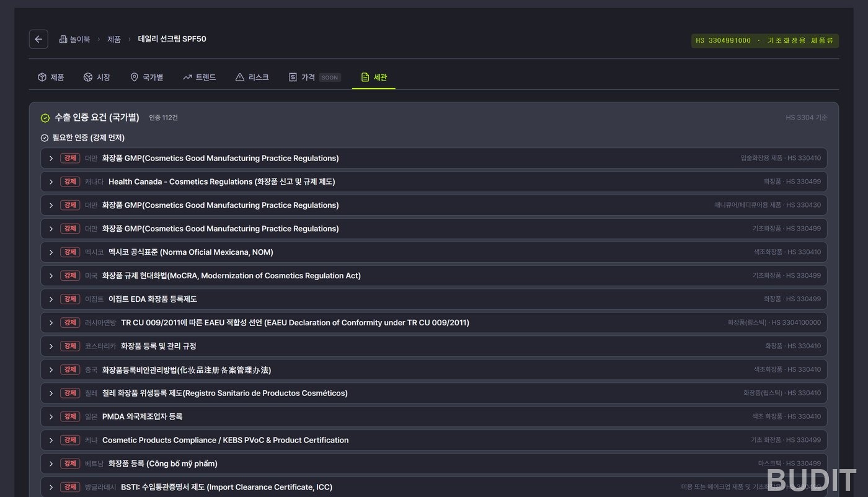Image resolution: width=868 pixels, height=497 pixels.
Task: Click the active 세관 tab
Action: tap(374, 77)
